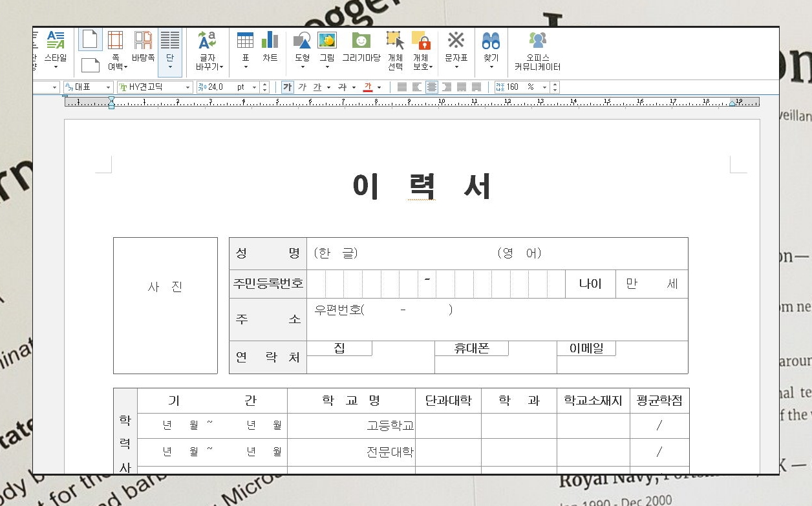Open 글자 바꾸기 character replace tool
812x506 pixels.
[x=208, y=50]
